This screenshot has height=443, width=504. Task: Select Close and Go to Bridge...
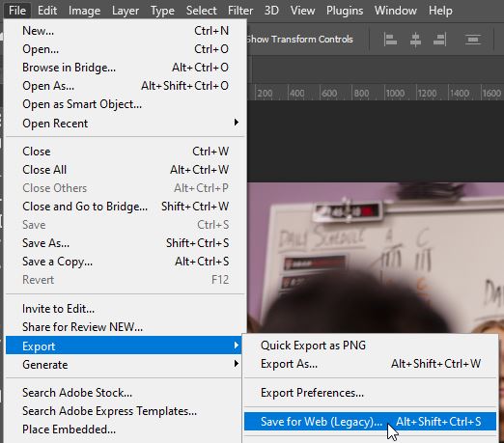126,207
